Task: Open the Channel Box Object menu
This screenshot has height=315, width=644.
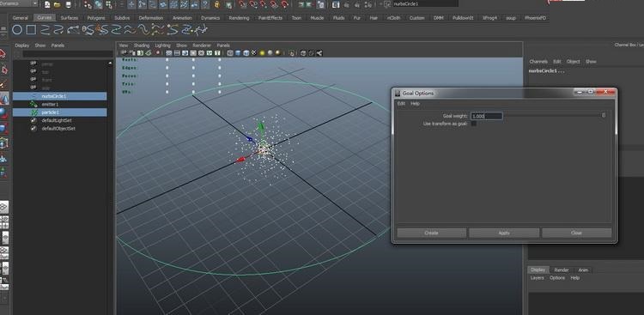Action: coord(573,62)
